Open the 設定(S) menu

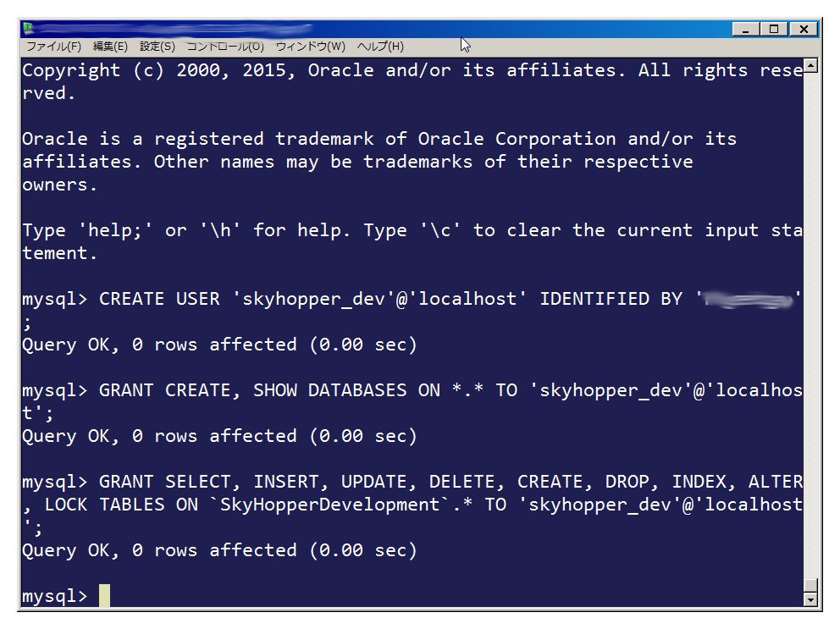[x=157, y=47]
